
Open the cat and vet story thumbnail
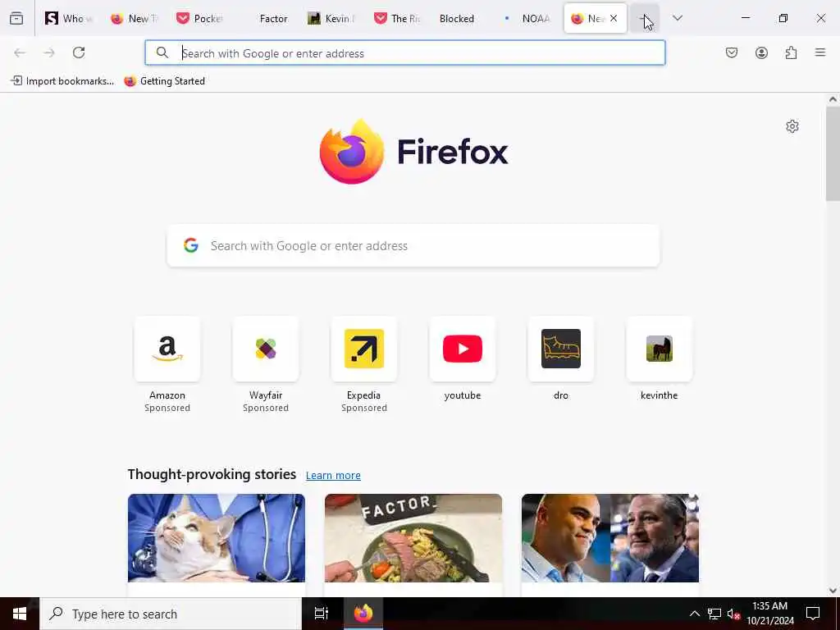pos(217,538)
